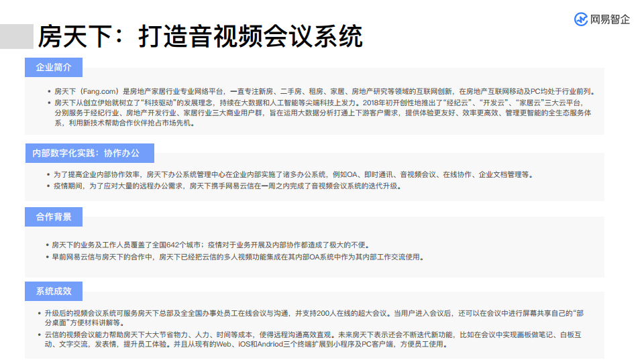Viewport: 644px width, 362px height.
Task: Click the 网易智企 logo icon
Action: coord(581,19)
